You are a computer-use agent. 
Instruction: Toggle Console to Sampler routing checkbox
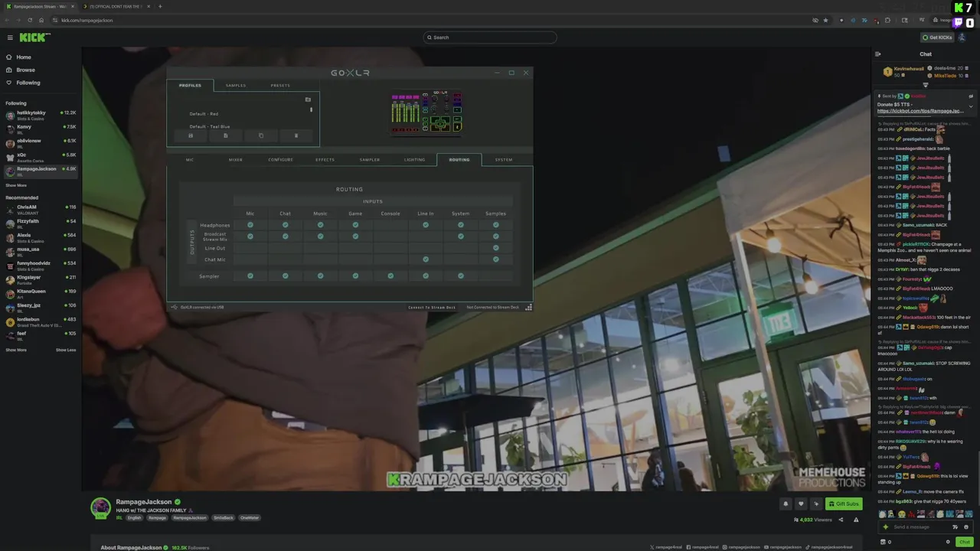[390, 276]
